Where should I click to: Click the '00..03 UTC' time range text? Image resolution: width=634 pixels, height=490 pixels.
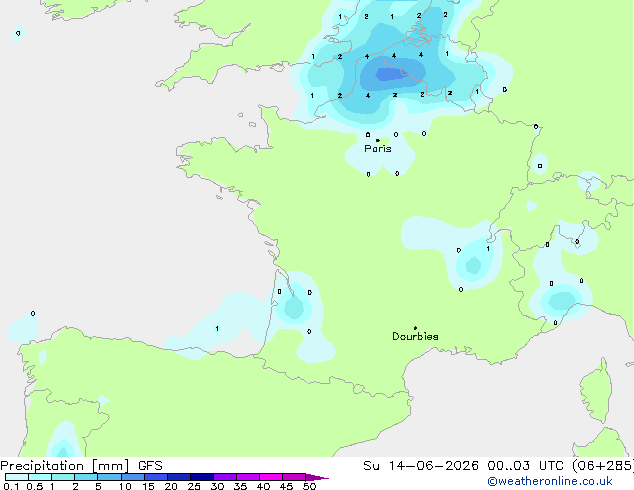525,466
